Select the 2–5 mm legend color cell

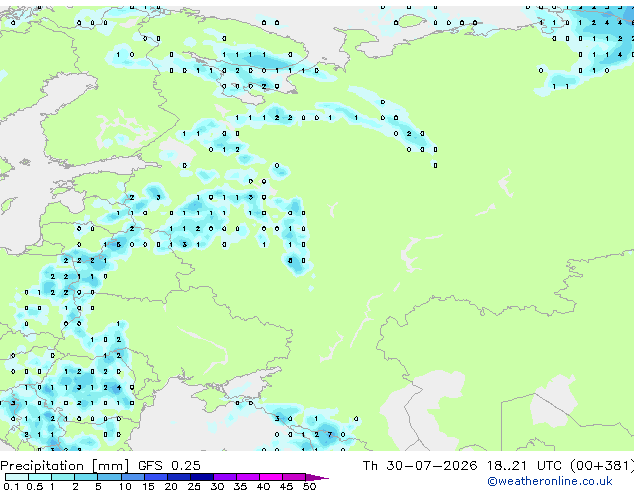tap(86, 477)
